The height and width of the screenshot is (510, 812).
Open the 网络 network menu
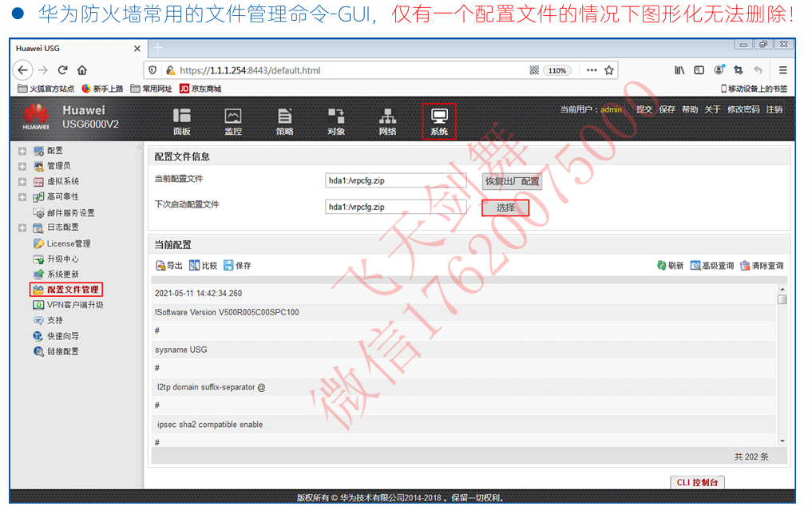click(x=387, y=121)
